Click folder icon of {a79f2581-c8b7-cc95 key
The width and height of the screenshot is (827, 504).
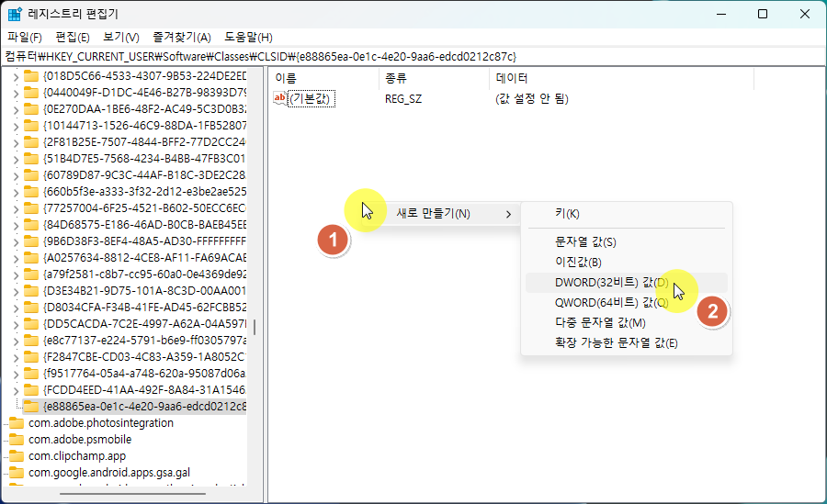tap(31, 274)
